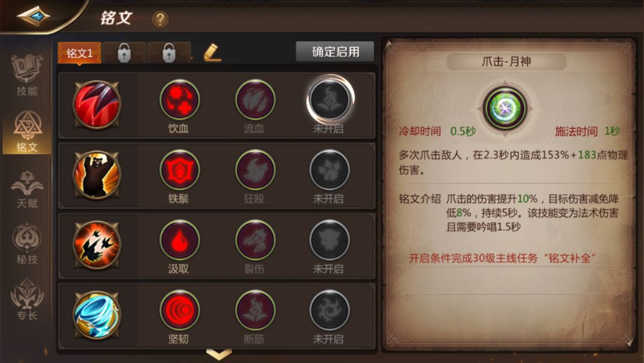Click the pencil icon to rename the rune page
The image size is (644, 363).
point(212,53)
